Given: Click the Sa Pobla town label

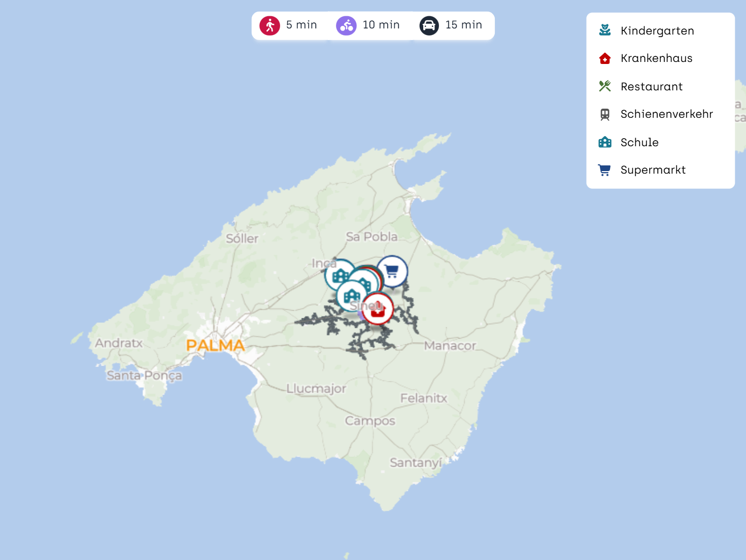Looking at the screenshot, I should (x=371, y=237).
